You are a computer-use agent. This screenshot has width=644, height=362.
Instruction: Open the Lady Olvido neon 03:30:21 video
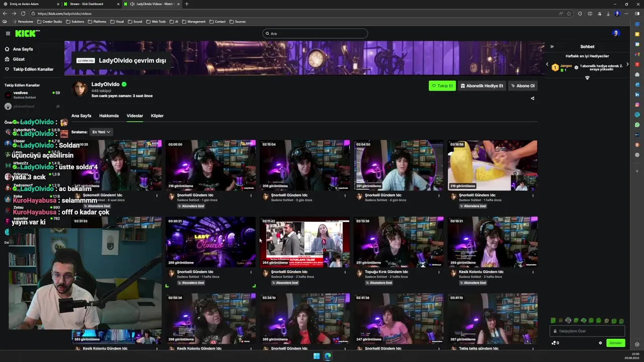click(211, 242)
